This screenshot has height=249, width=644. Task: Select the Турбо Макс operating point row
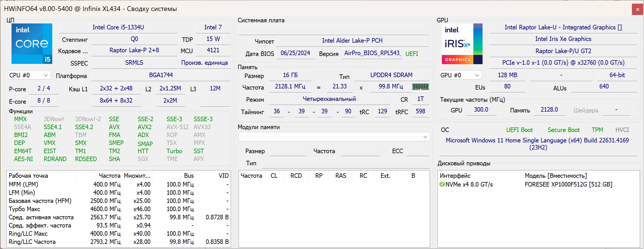[x=25, y=209]
